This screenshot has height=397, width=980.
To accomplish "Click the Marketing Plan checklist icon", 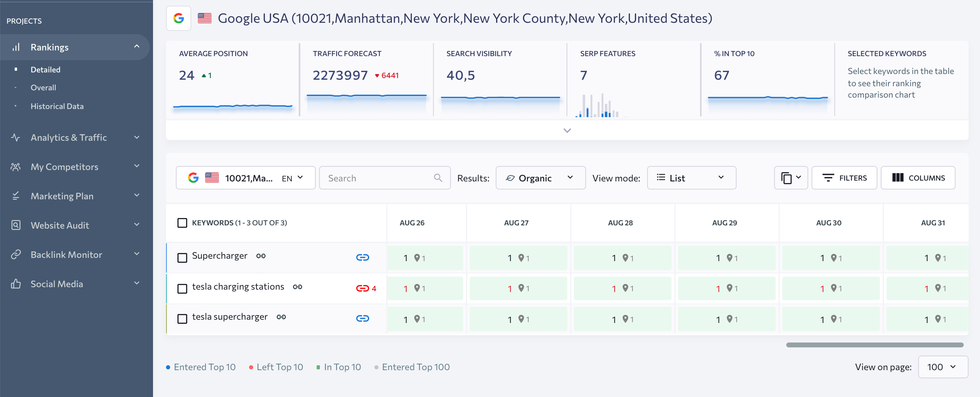I will pyautogui.click(x=15, y=196).
